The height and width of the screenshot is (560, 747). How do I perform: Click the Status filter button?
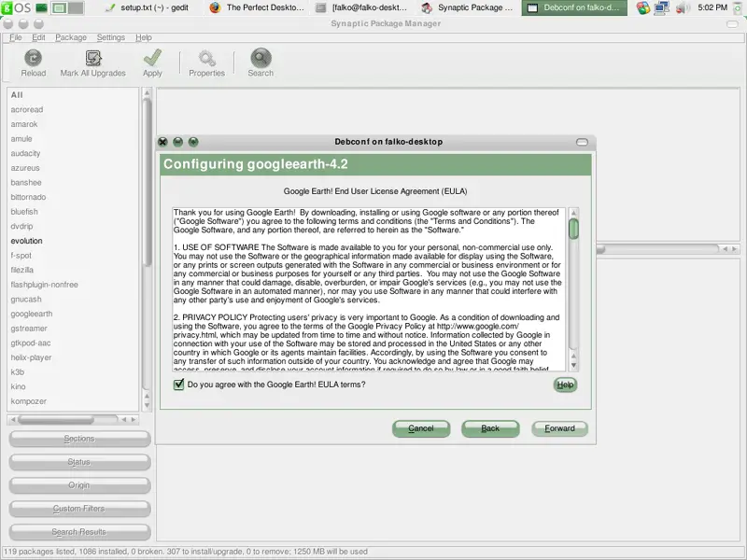coord(79,462)
